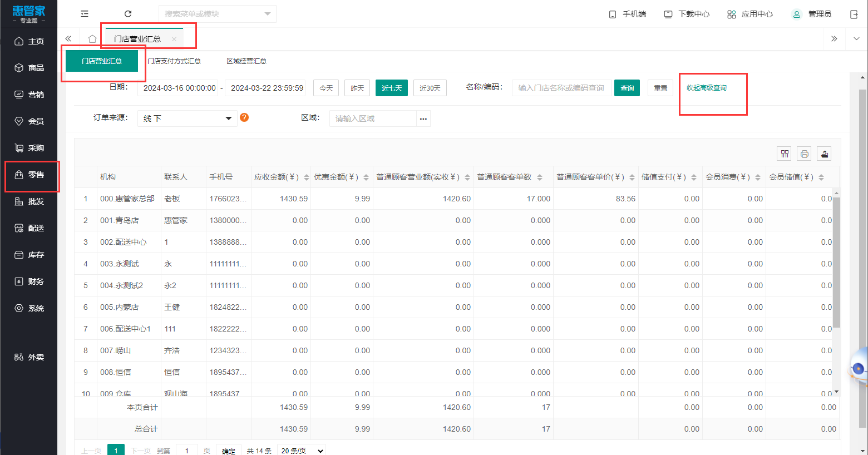868x455 pixels.
Task: Click the refresh icon in top bar
Action: (x=128, y=14)
